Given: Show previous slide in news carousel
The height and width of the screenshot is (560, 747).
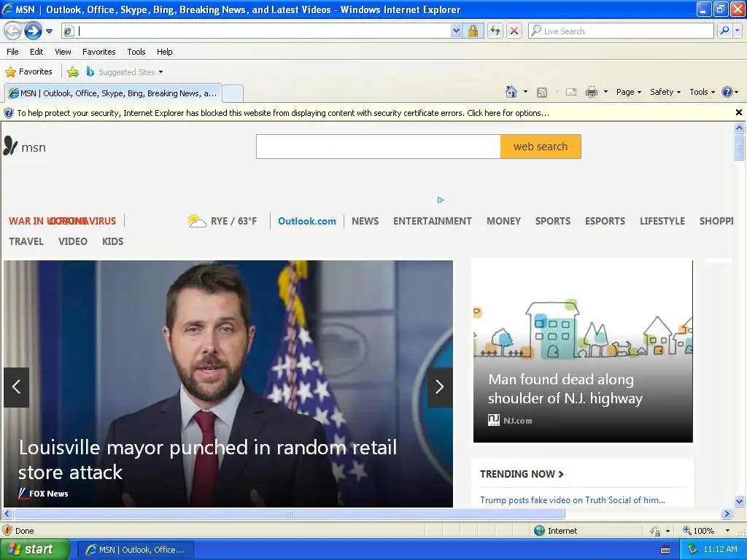Looking at the screenshot, I should [16, 387].
